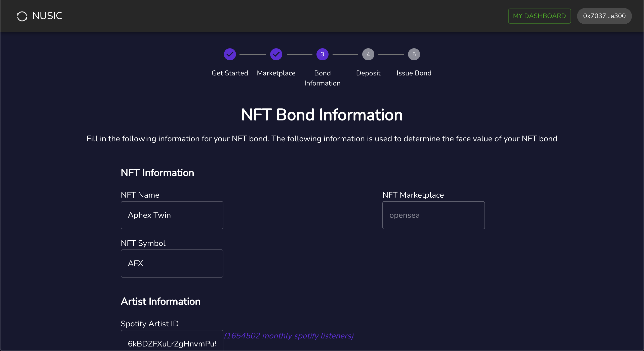Click the NFT Name field containing Aphex Twin
Screen dimensions: 644x351
[x=172, y=215]
